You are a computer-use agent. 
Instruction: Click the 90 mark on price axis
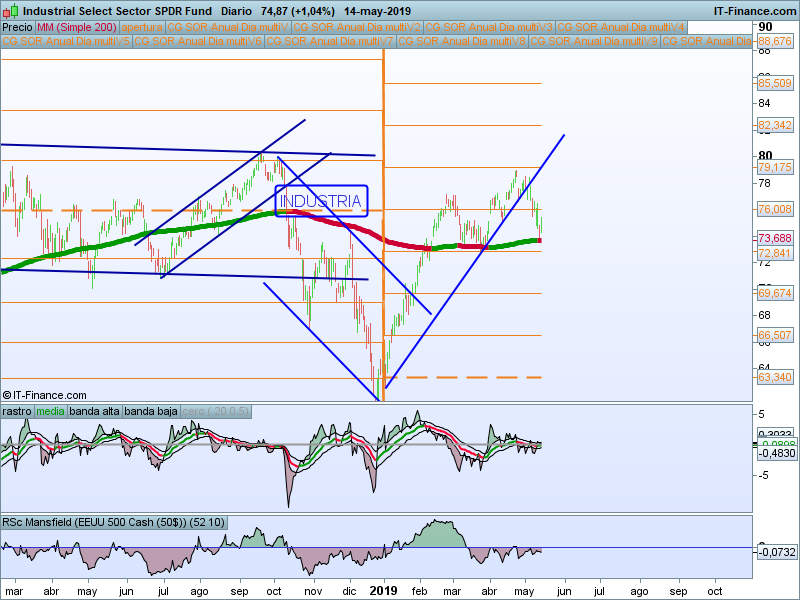point(765,27)
